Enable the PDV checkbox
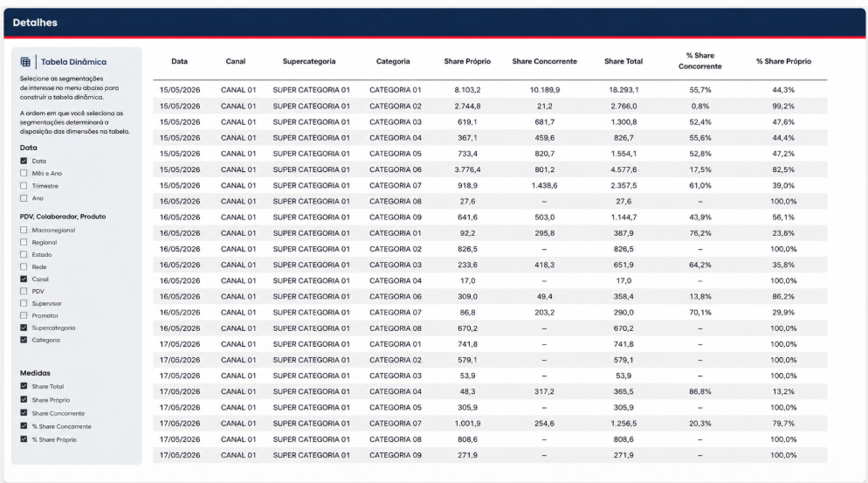The image size is (868, 483). [24, 292]
